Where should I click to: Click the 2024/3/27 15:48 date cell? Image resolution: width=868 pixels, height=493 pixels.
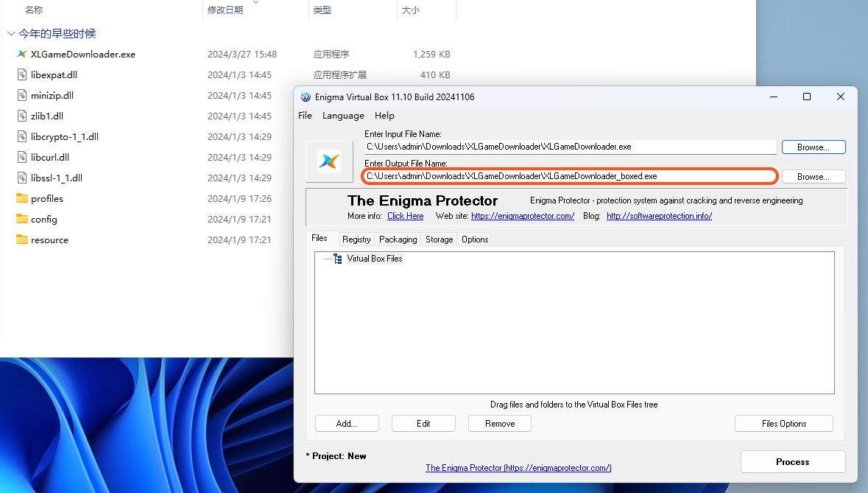[242, 55]
